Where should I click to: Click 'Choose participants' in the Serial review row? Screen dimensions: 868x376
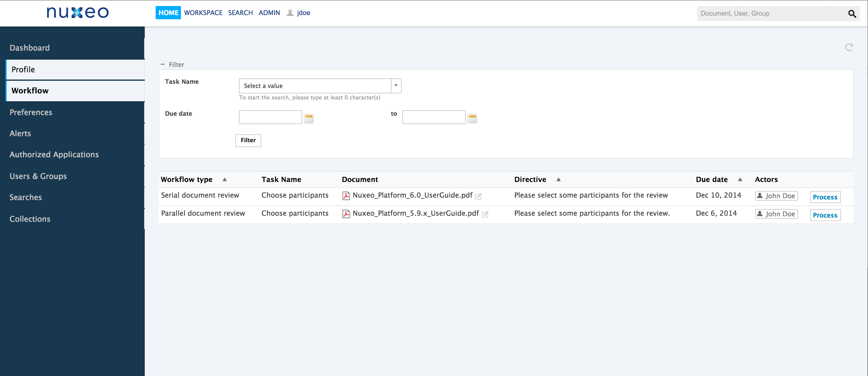point(295,196)
